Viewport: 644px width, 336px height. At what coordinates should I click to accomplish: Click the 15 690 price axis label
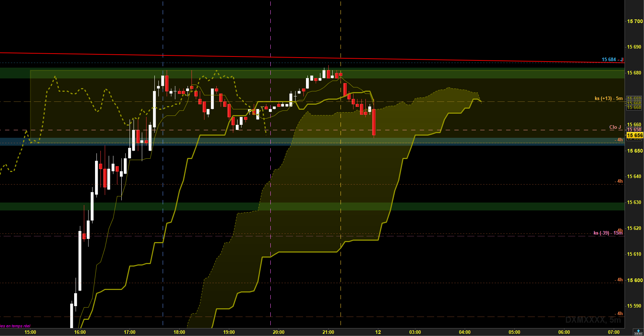click(x=634, y=47)
